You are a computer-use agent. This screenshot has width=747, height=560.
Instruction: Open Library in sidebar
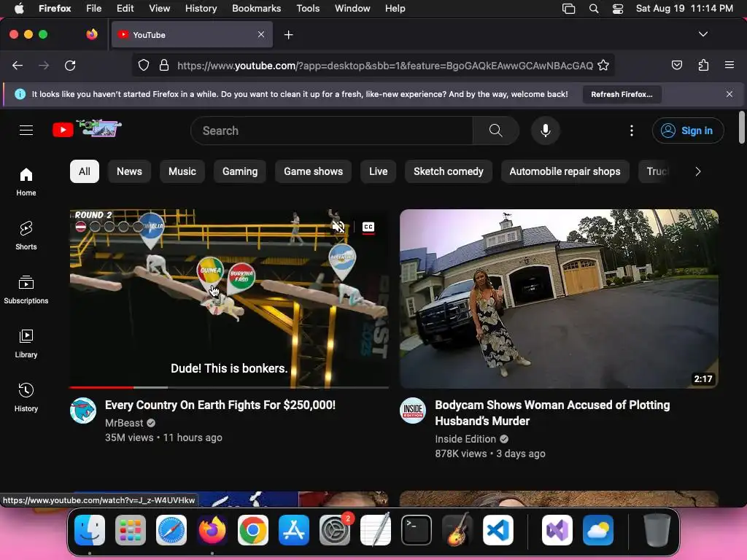tap(26, 343)
